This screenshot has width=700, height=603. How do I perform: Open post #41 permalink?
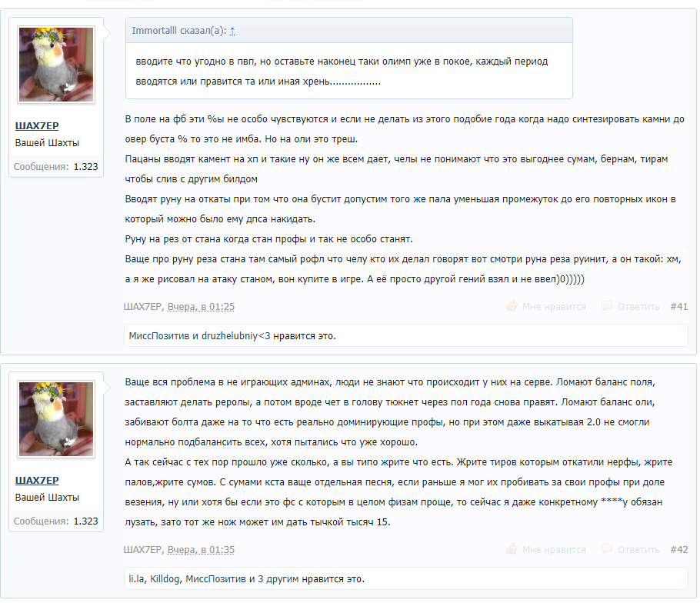(x=679, y=307)
